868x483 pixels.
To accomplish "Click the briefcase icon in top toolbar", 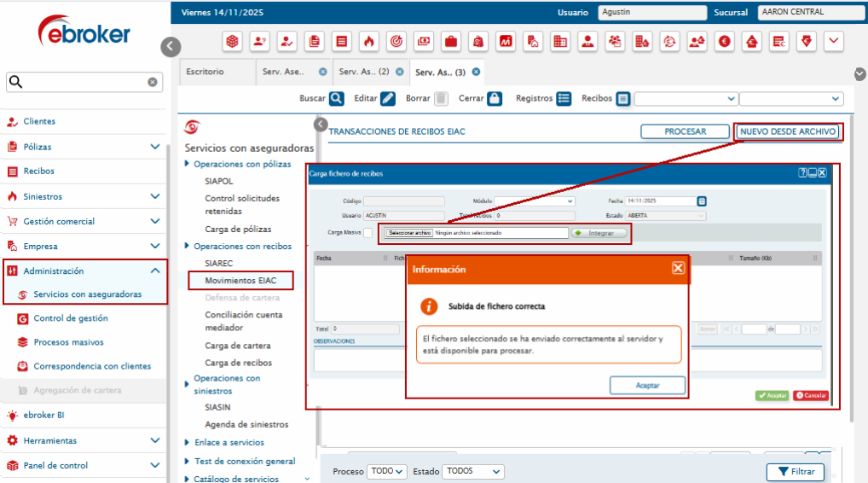I will tap(451, 41).
